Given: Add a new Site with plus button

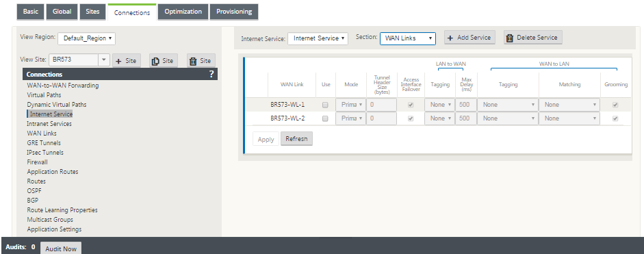Looking at the screenshot, I should tap(127, 61).
